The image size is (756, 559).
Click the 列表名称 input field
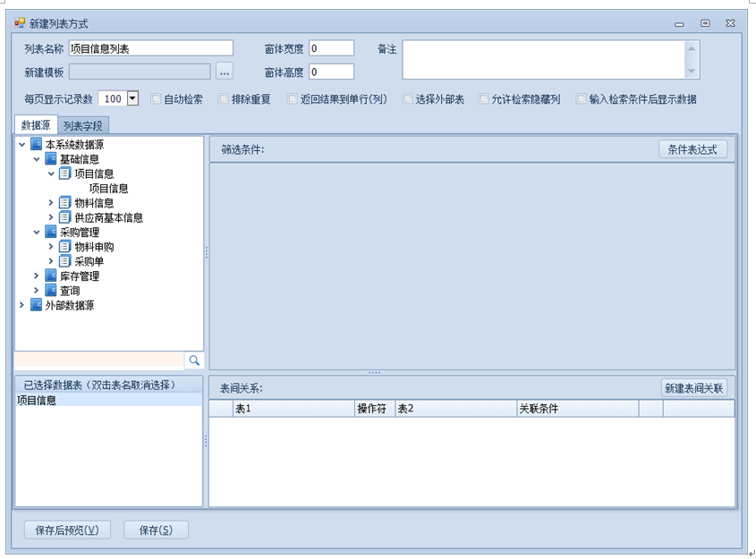pyautogui.click(x=150, y=48)
